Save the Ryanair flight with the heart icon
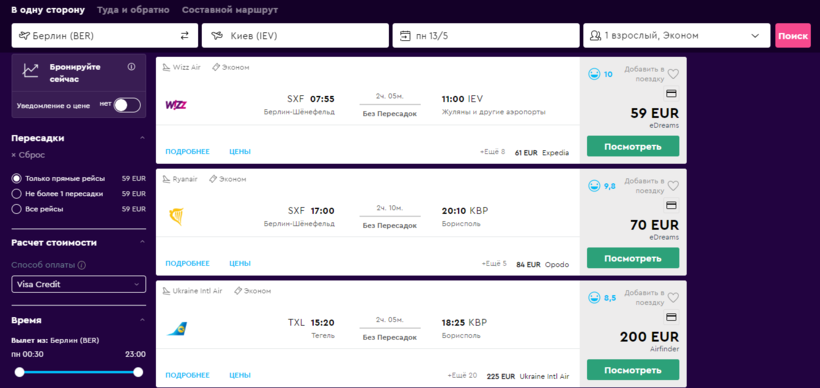This screenshot has height=388, width=820. pos(673,186)
